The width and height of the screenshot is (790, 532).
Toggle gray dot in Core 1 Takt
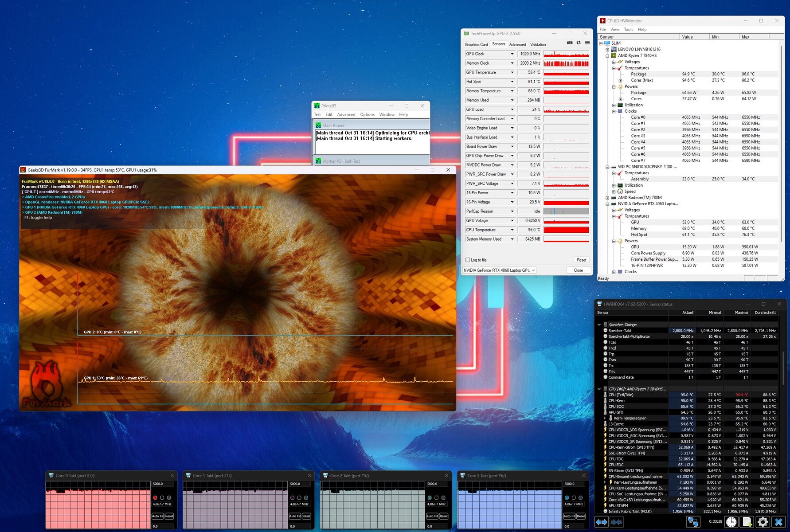coord(306,498)
